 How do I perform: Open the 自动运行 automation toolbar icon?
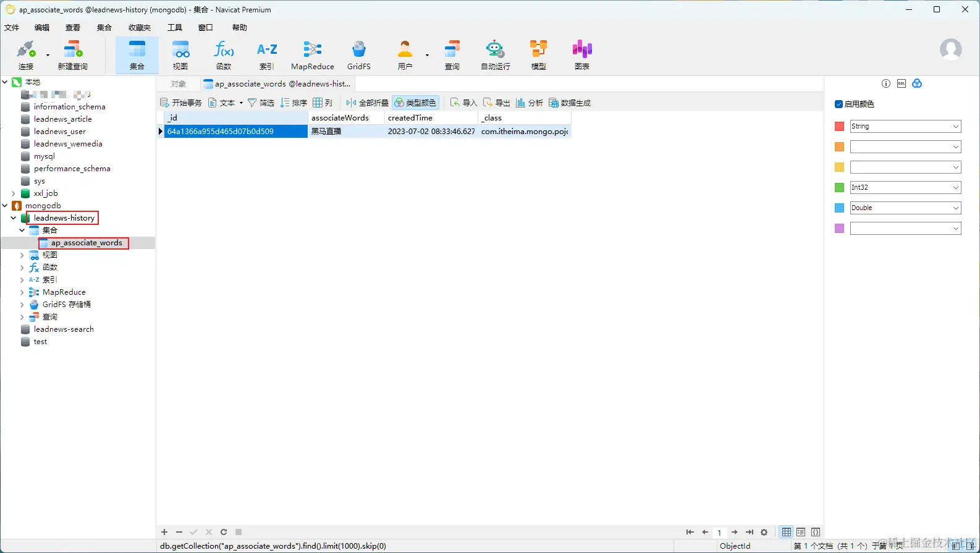click(x=496, y=55)
